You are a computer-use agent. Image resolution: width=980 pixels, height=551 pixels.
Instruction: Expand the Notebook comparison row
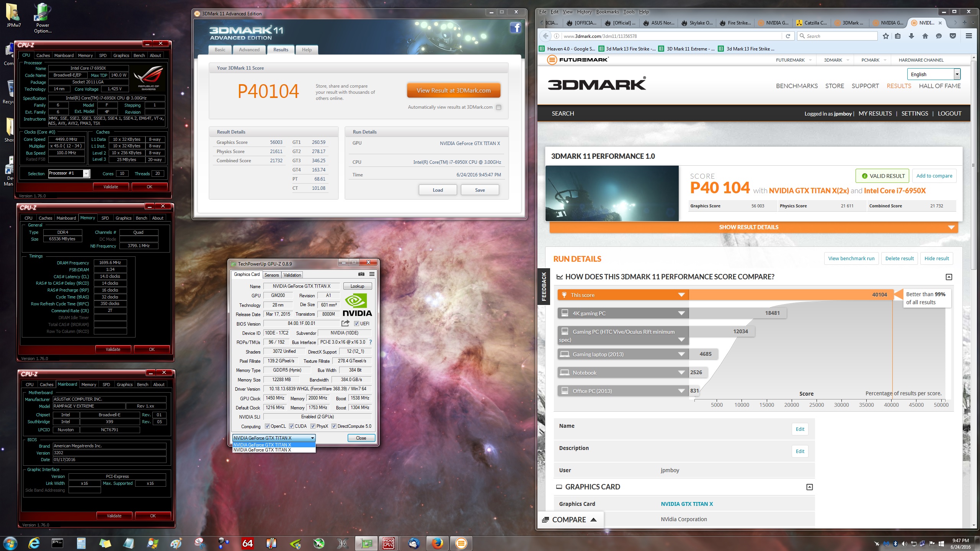tap(681, 372)
